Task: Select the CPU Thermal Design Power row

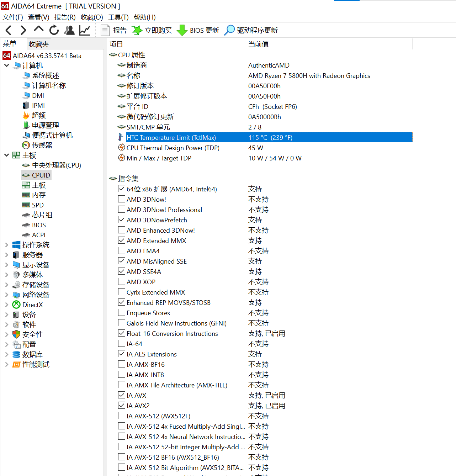Action: pyautogui.click(x=265, y=148)
